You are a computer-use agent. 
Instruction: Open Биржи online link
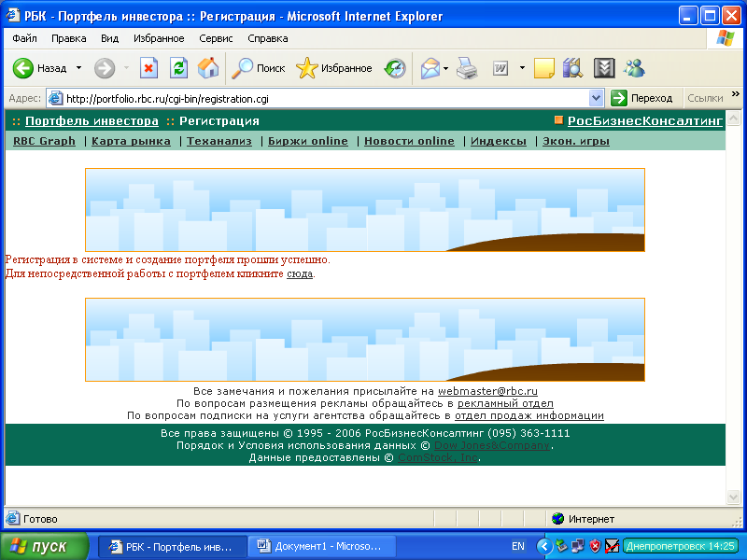pyautogui.click(x=308, y=141)
